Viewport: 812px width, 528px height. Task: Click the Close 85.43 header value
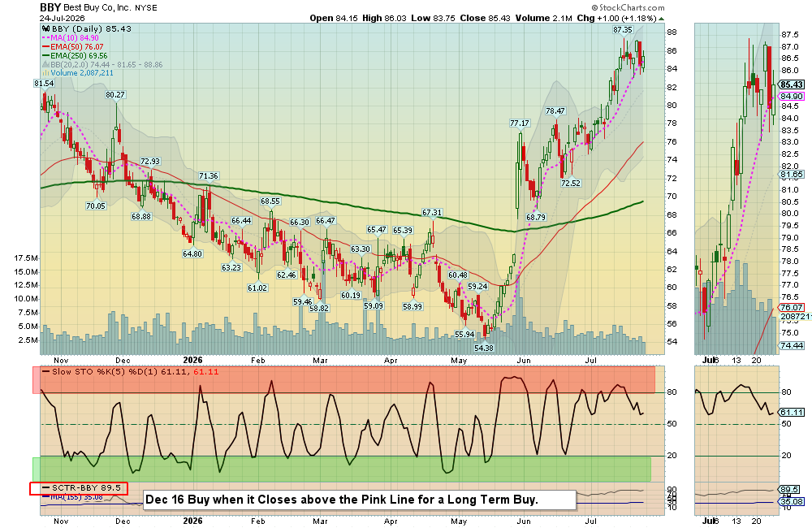(x=485, y=18)
